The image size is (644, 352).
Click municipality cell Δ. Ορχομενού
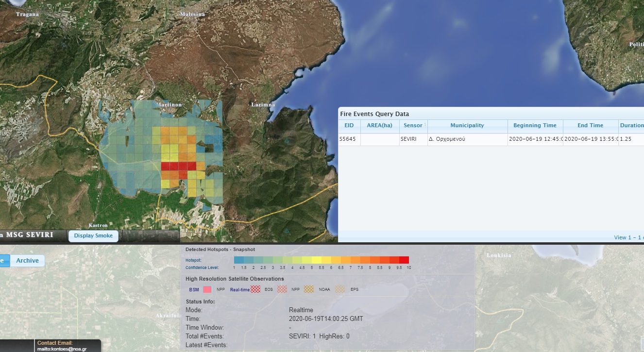click(467, 139)
